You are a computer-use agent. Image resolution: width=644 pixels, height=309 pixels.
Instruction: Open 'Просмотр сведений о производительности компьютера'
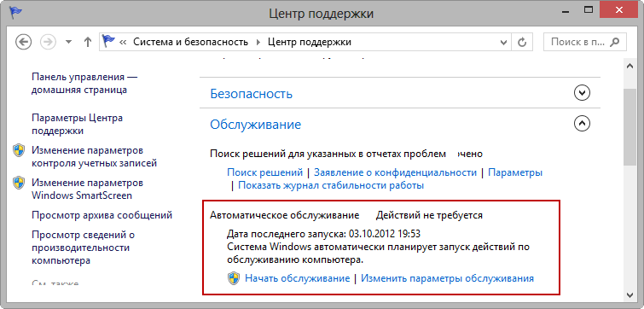coord(84,248)
